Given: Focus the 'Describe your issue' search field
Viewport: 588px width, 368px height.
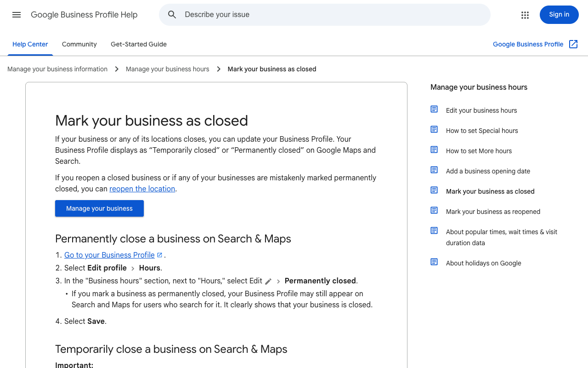Looking at the screenshot, I should point(325,15).
